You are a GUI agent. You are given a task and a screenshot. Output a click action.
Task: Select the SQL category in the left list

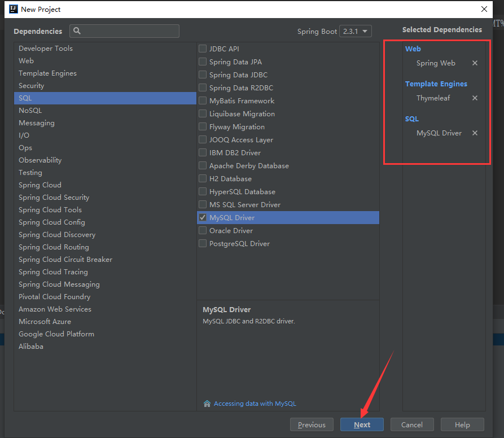tap(105, 98)
